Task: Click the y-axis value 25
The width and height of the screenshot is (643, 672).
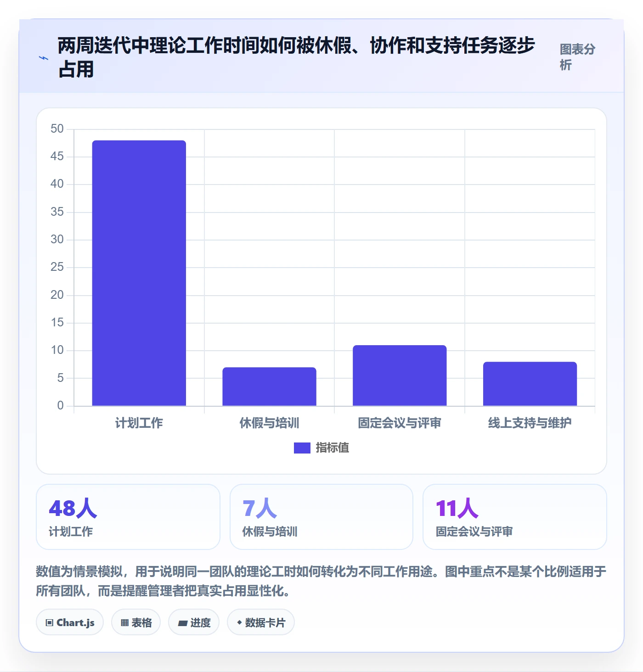Action: (57, 267)
